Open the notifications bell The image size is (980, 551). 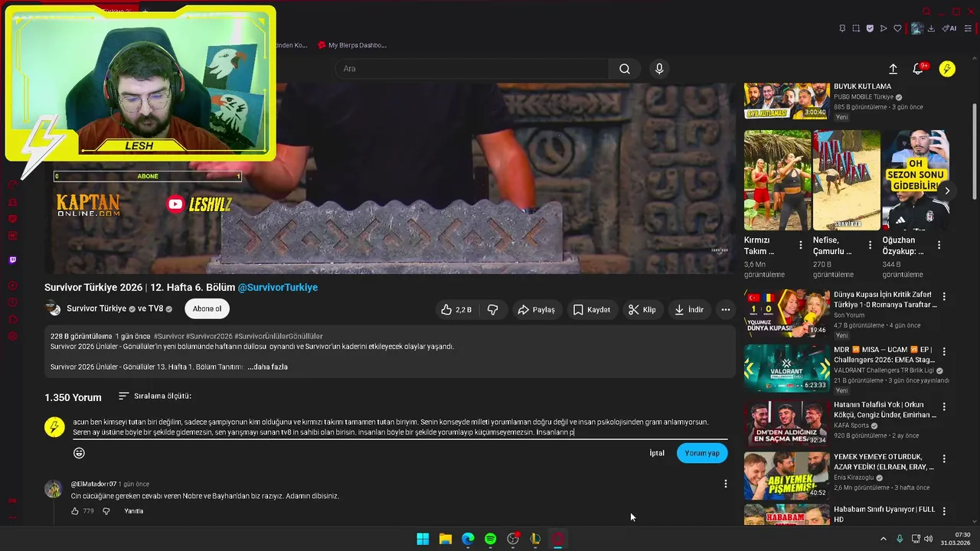pyautogui.click(x=918, y=69)
